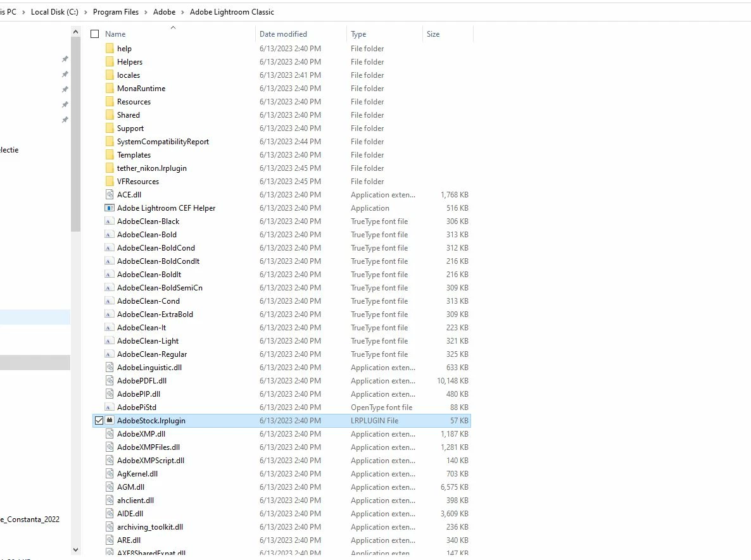Image resolution: width=751 pixels, height=560 pixels.
Task: Select the Support folder icon
Action: coord(110,128)
